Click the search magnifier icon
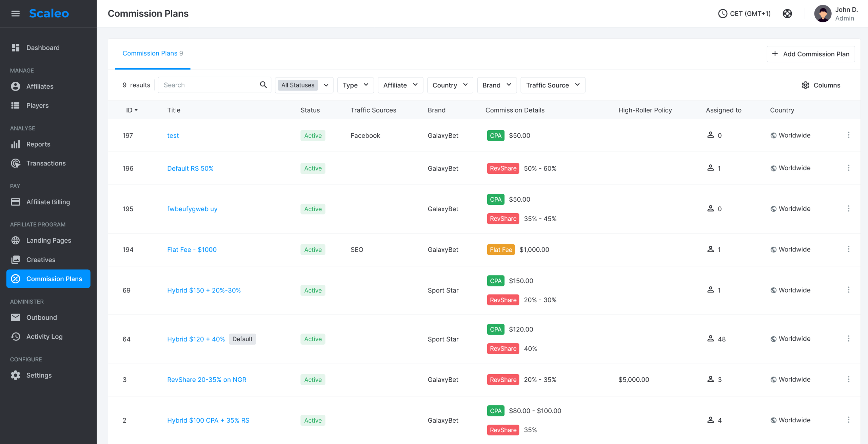The image size is (868, 444). pos(263,85)
